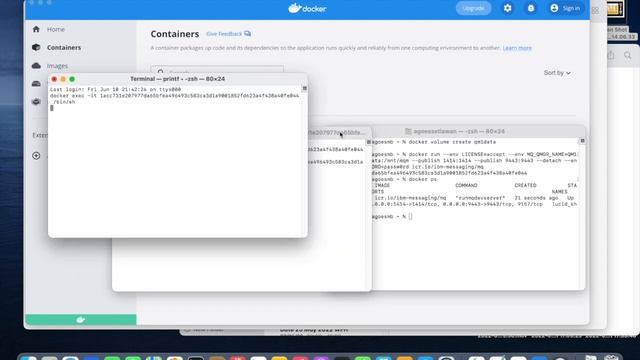
Task: Click the scroll marker in front Terminal
Action: coord(304,89)
